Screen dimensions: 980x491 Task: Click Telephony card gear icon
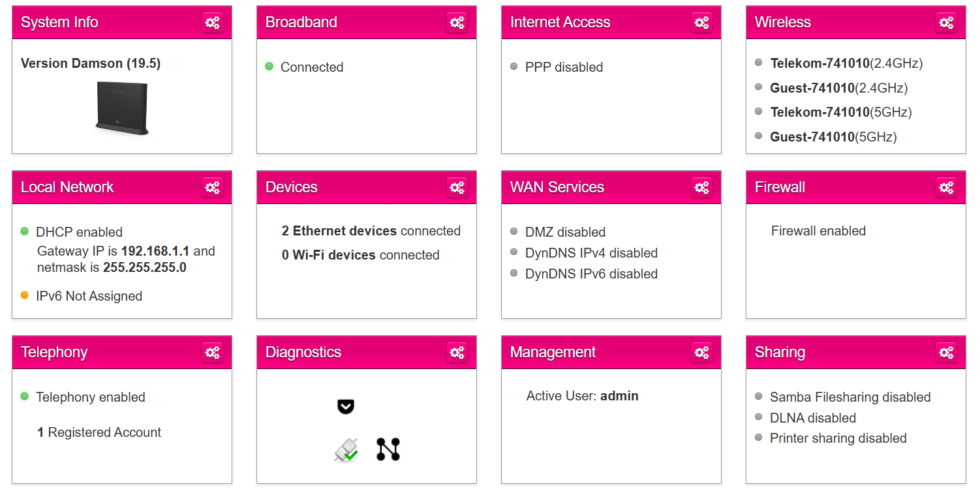pos(213,353)
